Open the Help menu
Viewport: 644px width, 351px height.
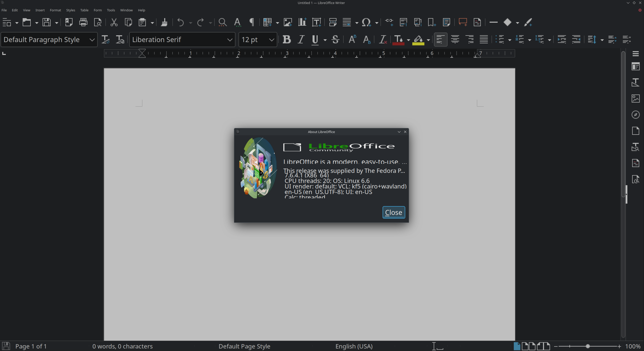tap(141, 10)
